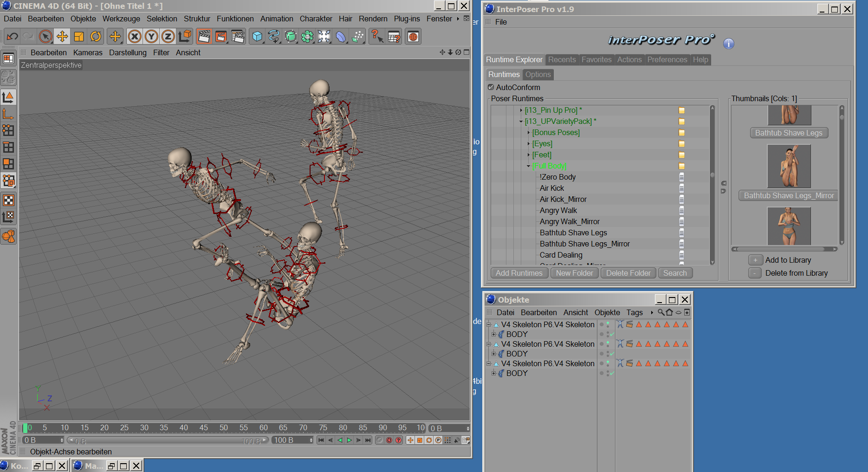Click the Undo arrow icon
Image resolution: width=868 pixels, height=472 pixels.
13,36
